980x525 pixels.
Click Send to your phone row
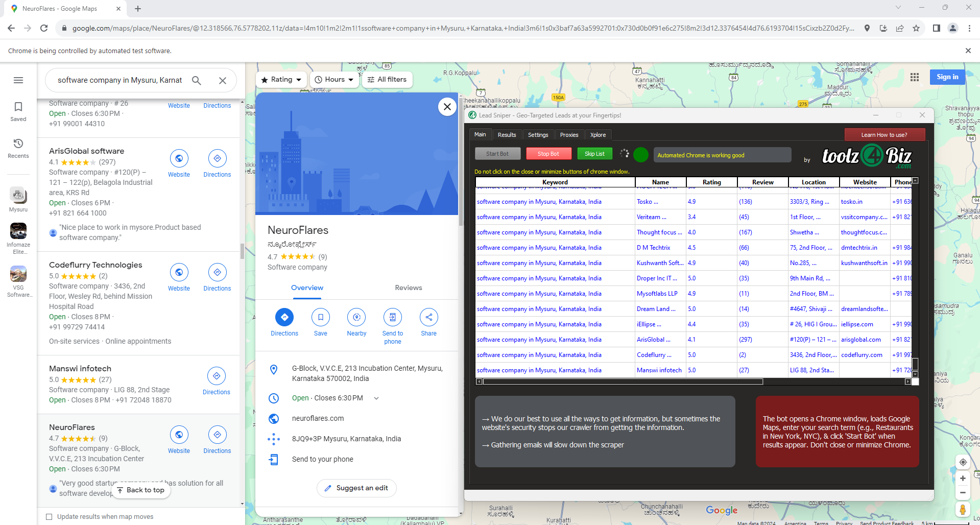tap(357, 459)
